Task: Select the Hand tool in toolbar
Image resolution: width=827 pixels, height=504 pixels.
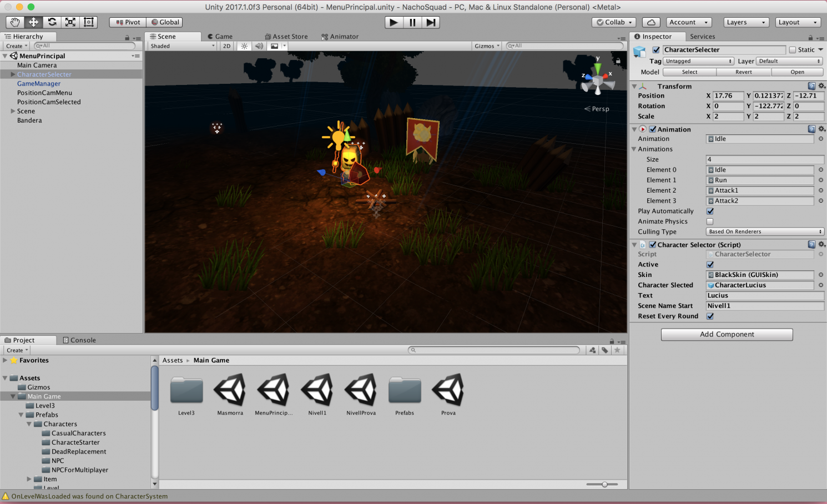Action: [x=15, y=22]
